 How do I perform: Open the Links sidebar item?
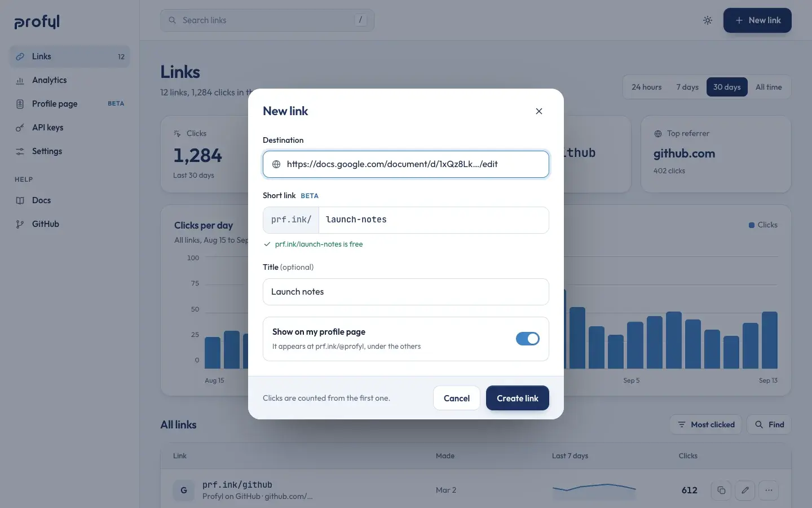coord(69,56)
